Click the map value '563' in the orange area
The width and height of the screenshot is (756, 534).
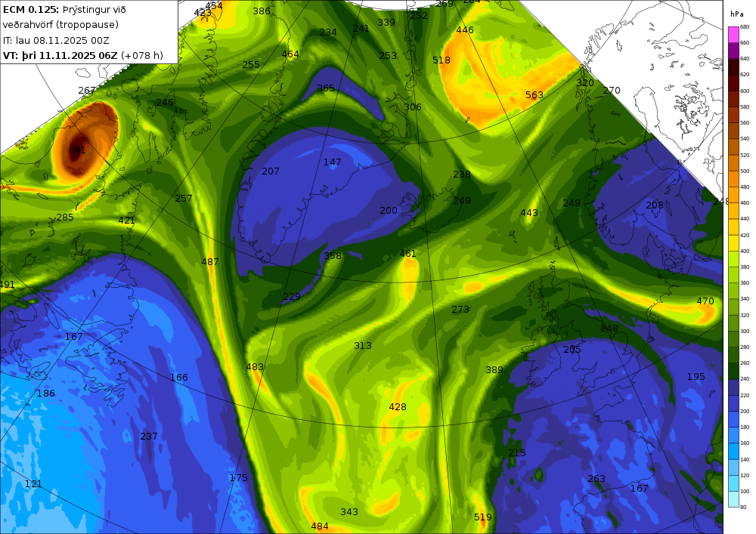point(534,95)
